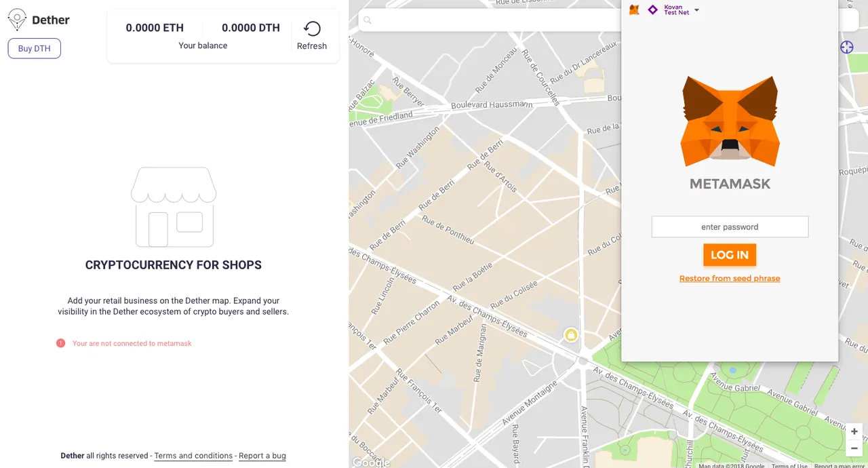Open the Report a bug link
The height and width of the screenshot is (468, 868).
[262, 456]
